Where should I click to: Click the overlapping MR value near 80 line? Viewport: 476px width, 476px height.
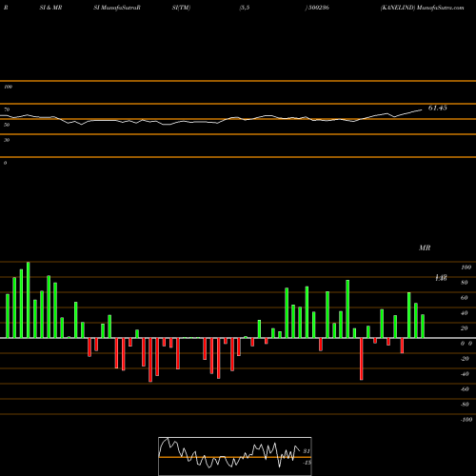[x=441, y=278]
